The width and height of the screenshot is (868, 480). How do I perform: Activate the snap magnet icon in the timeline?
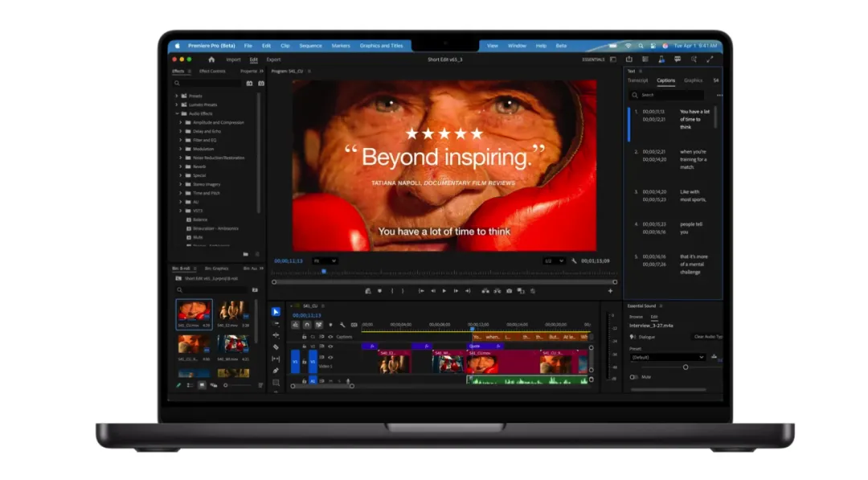click(308, 324)
